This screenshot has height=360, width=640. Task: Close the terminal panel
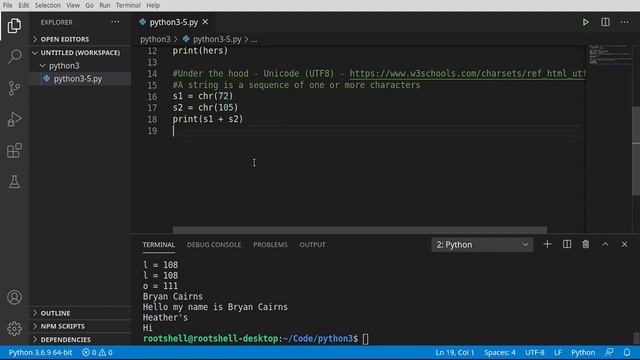(624, 244)
